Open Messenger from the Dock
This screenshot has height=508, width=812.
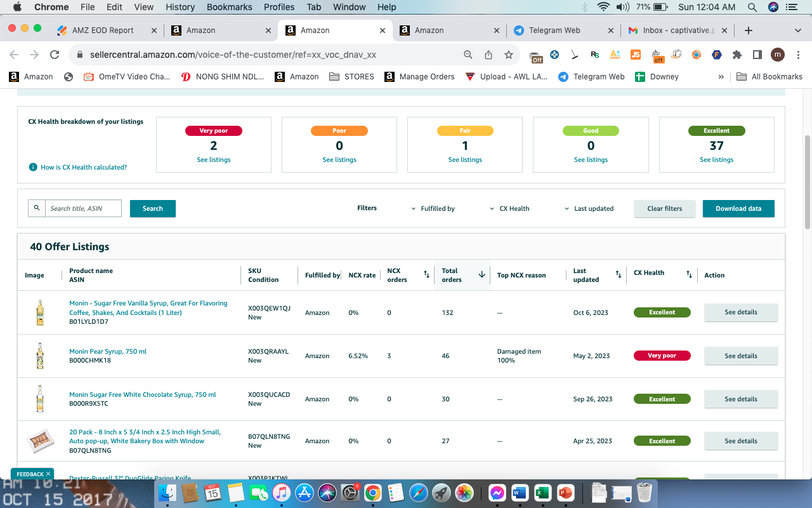click(x=497, y=492)
